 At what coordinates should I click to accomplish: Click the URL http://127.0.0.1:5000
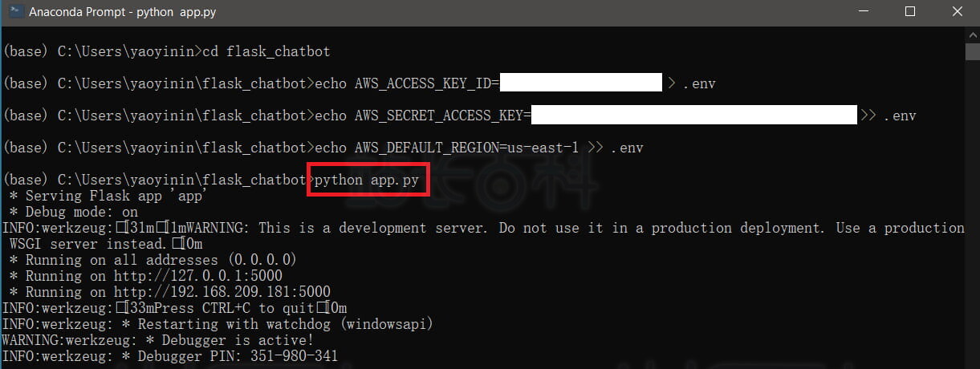[x=198, y=276]
